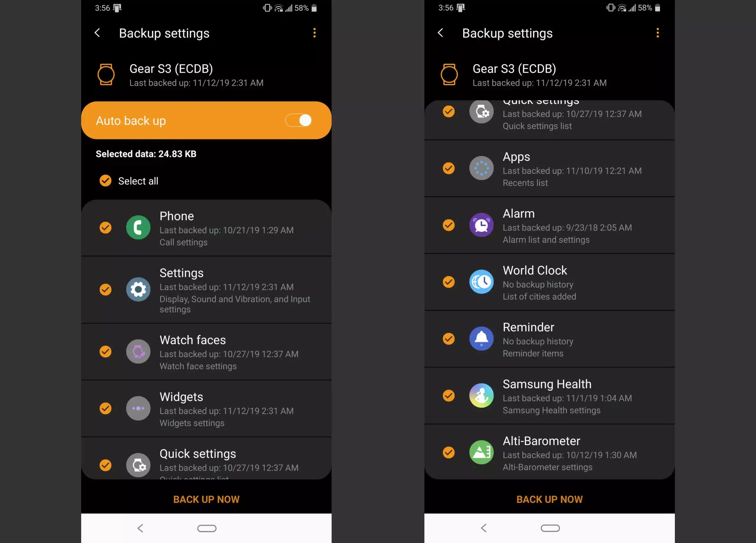This screenshot has height=543, width=756.
Task: Tap BACK UP NOW button
Action: coord(206,499)
